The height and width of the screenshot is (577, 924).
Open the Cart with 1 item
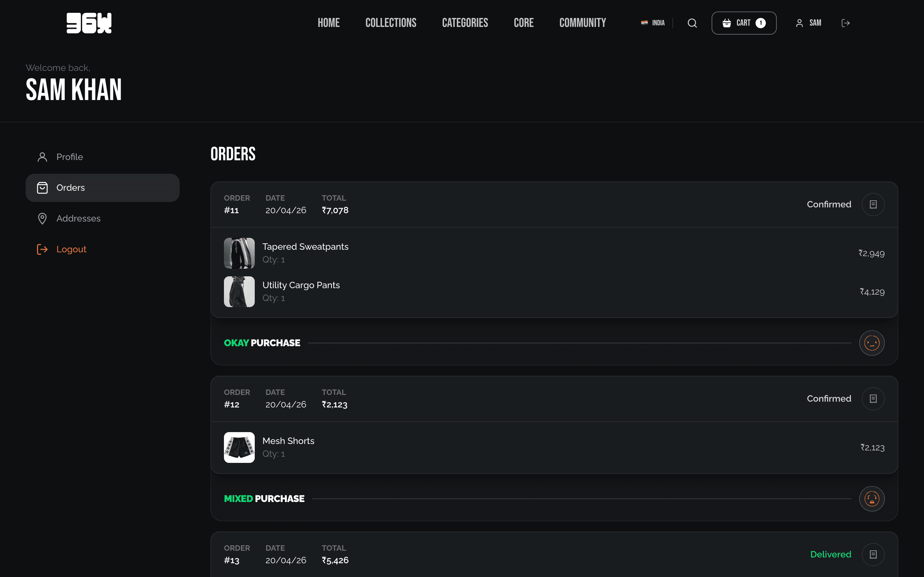click(744, 23)
